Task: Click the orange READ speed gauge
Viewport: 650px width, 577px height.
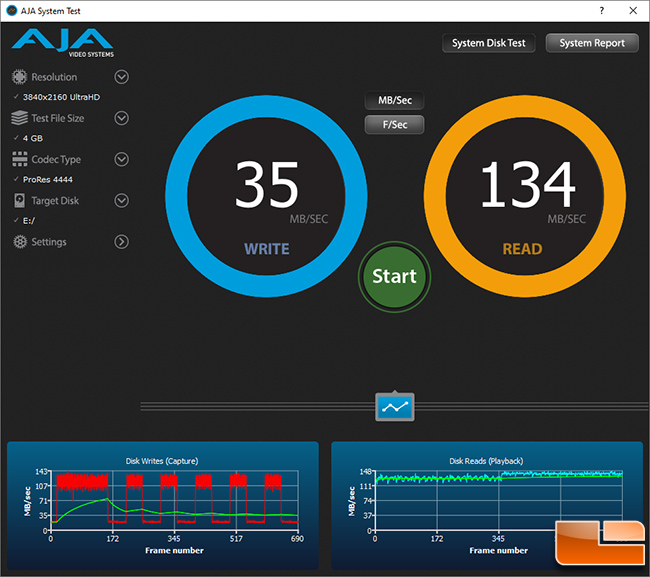Action: click(525, 196)
